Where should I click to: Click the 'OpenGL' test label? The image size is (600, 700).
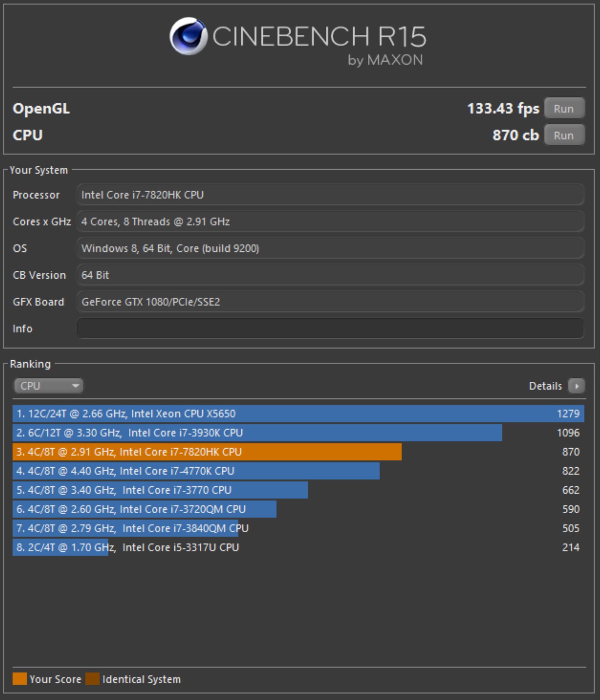41,109
